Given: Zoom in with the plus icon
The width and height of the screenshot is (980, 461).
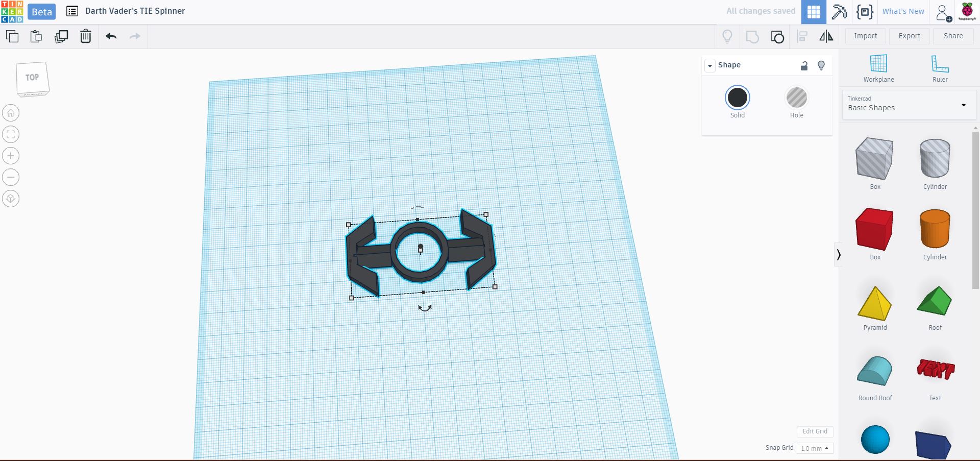Looking at the screenshot, I should click(x=11, y=156).
